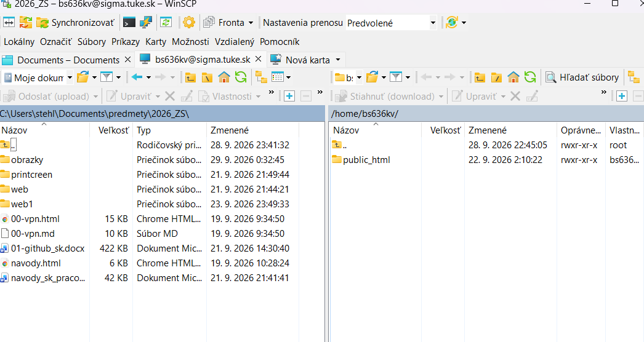Screen dimensions: 644x342
Task: Click the Hľadať súbory button
Action: [582, 77]
